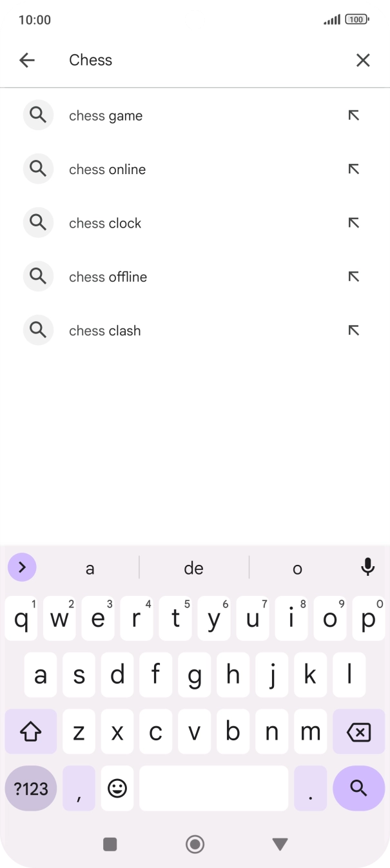Insert suggestion 'chess game' with its arrow
Viewport: 390px width, 868px height.
coord(353,115)
